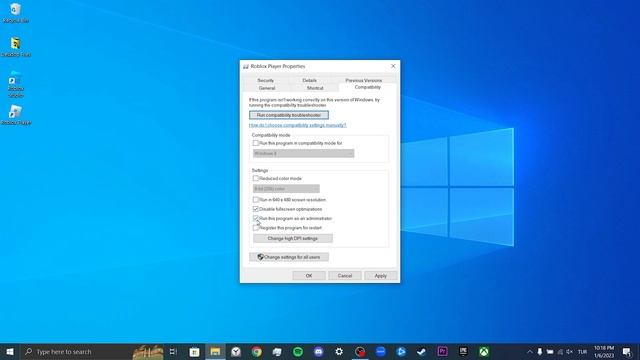Open the Previous Versions tab
Screen dimensions: 640x360
pos(363,80)
